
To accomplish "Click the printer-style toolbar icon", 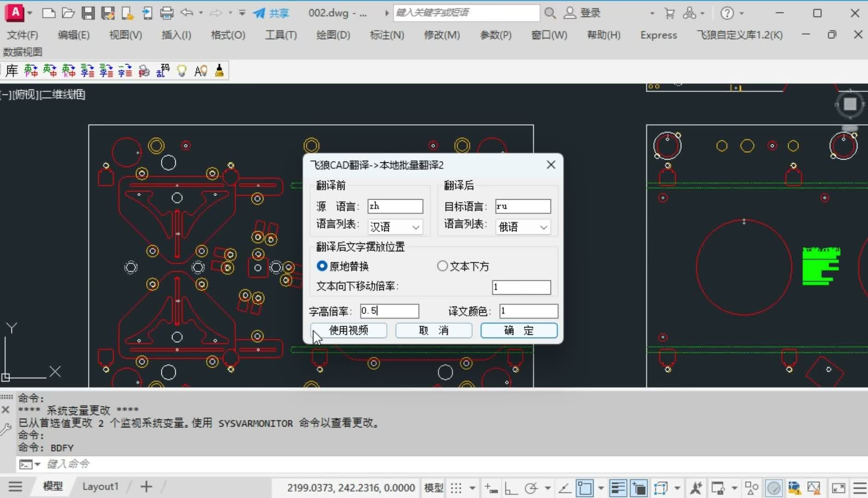I will [x=144, y=71].
